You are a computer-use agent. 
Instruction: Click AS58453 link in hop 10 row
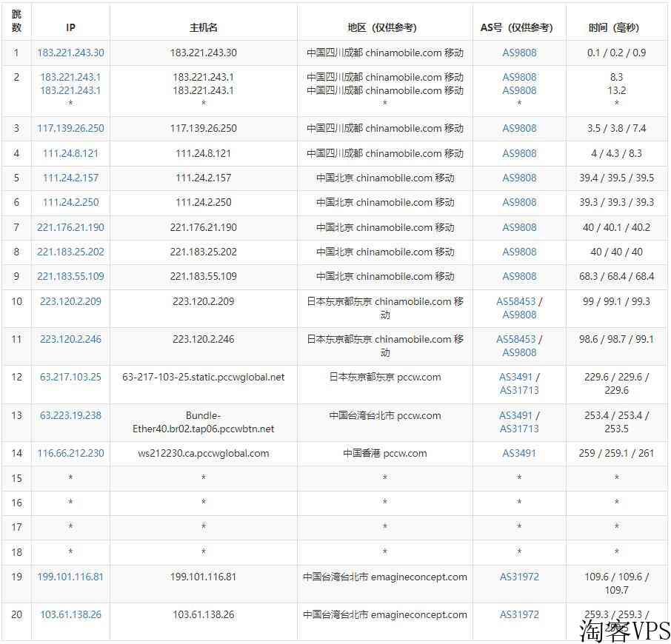point(516,301)
